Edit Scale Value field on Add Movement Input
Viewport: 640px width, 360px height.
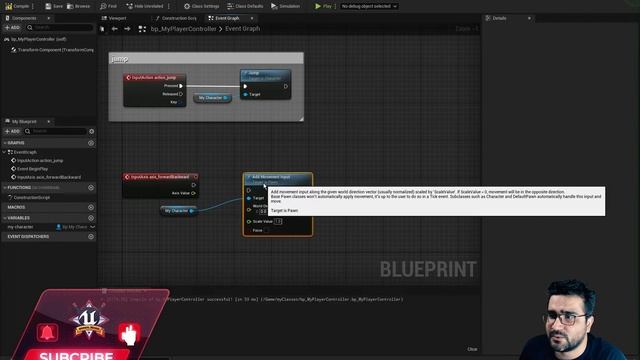coord(278,221)
